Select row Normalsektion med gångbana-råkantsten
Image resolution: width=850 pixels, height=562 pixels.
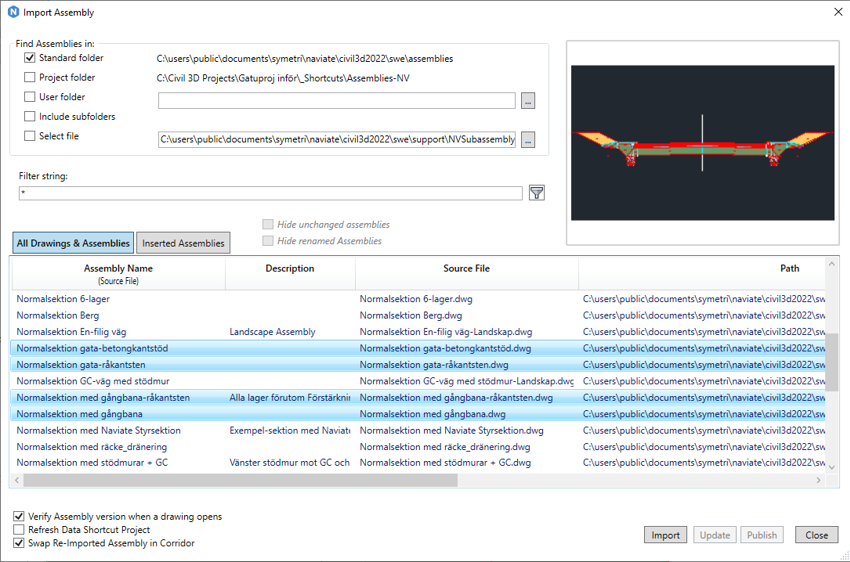click(x=418, y=397)
